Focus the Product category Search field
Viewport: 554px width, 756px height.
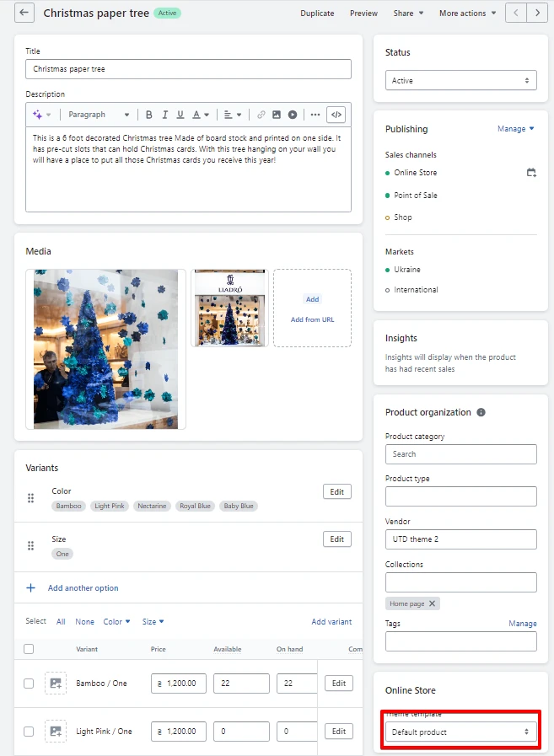tap(461, 454)
